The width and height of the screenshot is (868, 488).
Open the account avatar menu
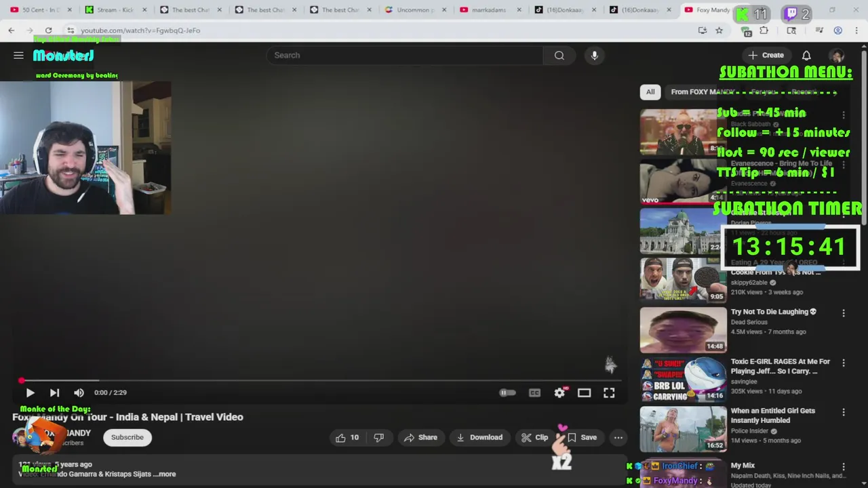(x=837, y=56)
